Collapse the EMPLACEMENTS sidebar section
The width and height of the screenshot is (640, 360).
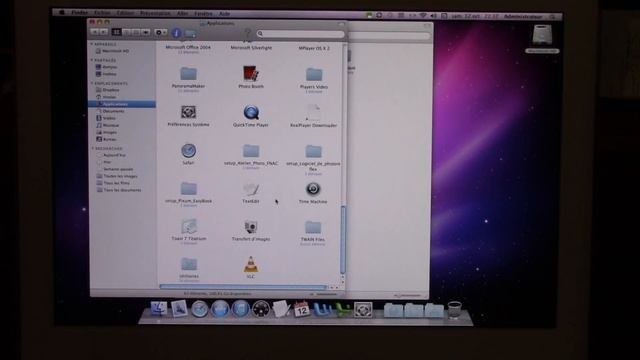click(92, 83)
